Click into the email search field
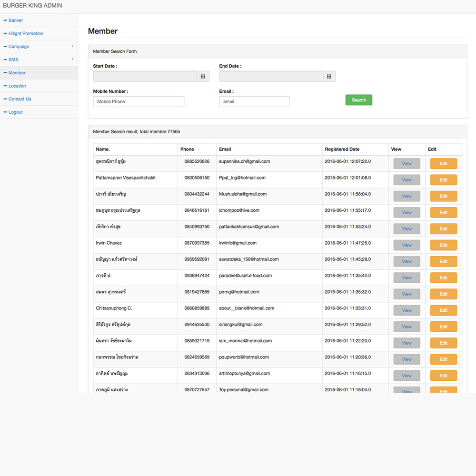The image size is (476, 476). click(254, 101)
